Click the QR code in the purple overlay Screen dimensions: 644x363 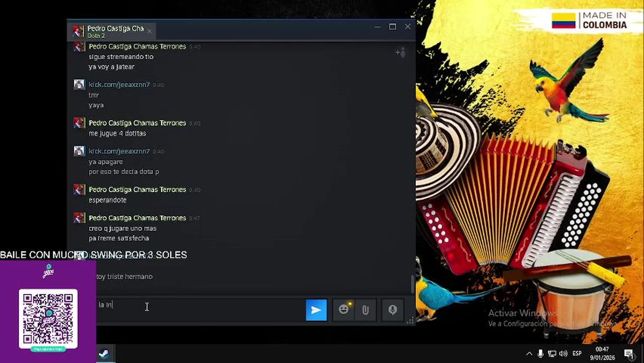point(48,318)
